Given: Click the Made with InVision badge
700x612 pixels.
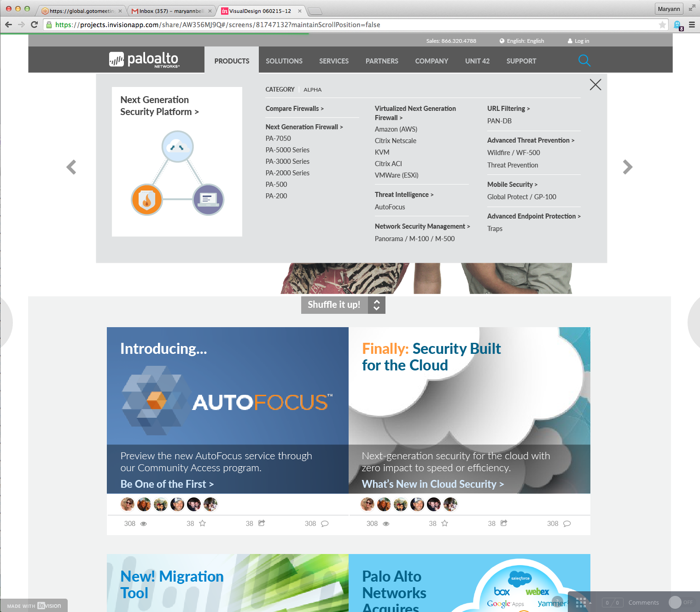Looking at the screenshot, I should point(35,606).
